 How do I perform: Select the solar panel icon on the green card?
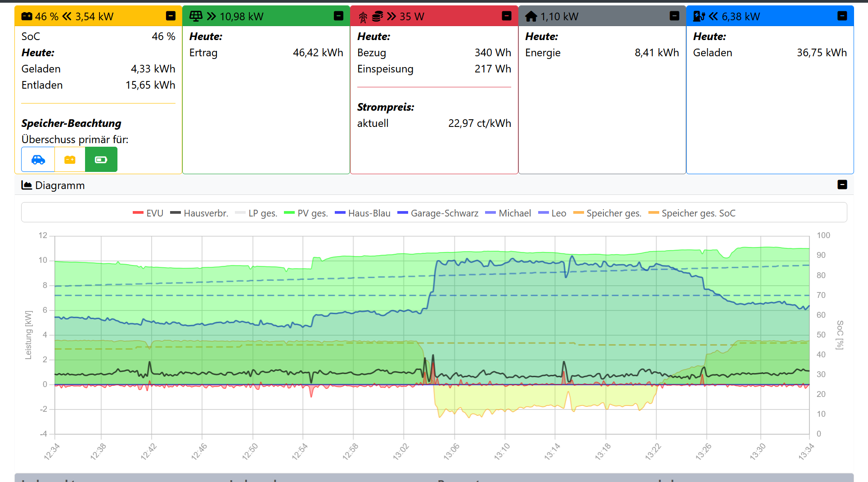click(195, 16)
